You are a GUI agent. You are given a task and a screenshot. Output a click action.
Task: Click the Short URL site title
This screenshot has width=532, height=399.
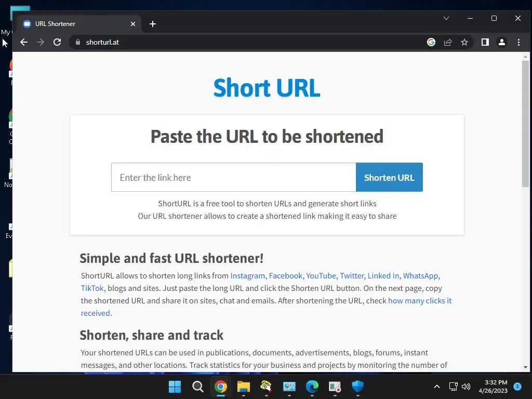(267, 88)
